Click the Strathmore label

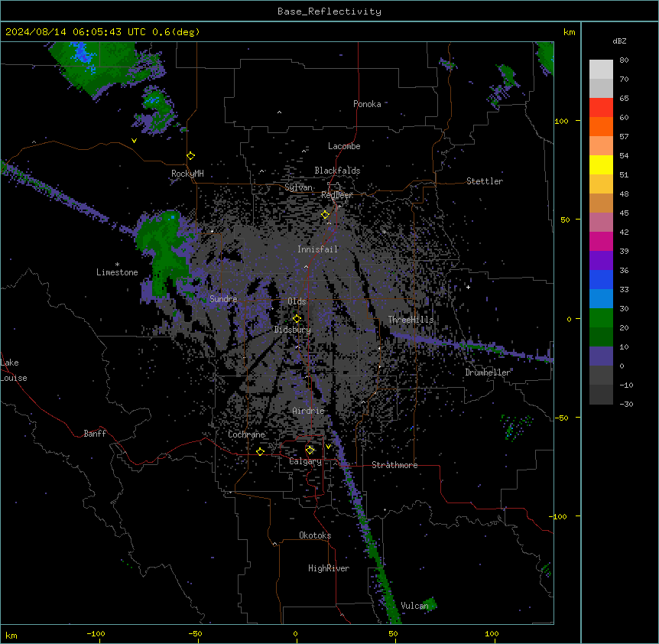(x=394, y=465)
